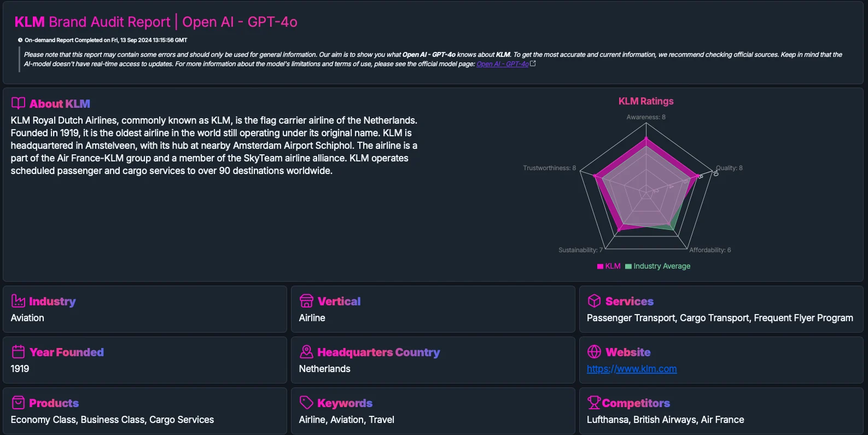
Task: Open the About KLM book icon
Action: point(19,102)
